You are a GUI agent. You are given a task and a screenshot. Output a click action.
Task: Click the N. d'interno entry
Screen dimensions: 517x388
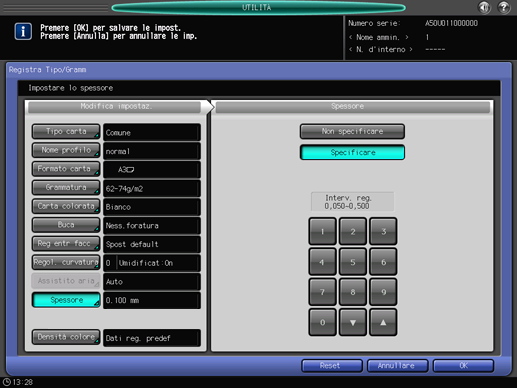380,49
